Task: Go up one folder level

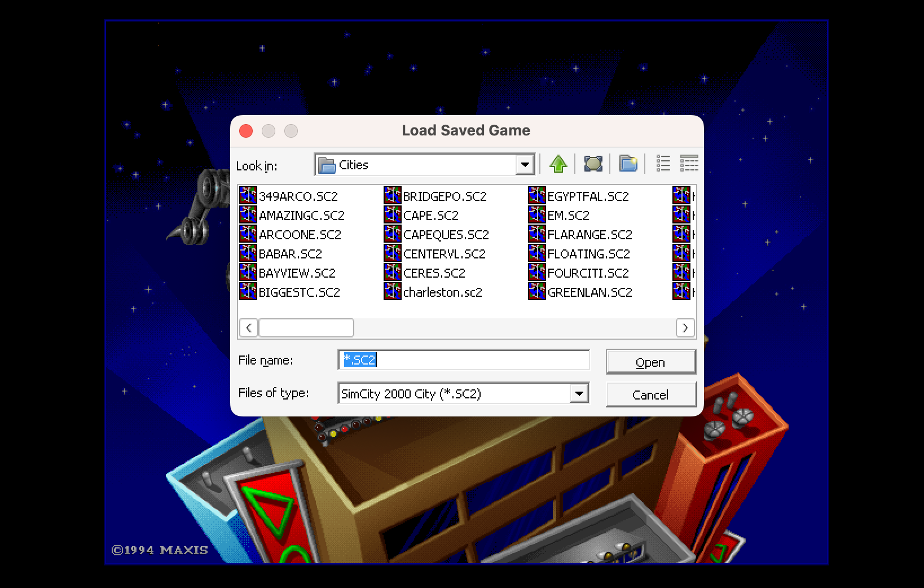Action: [x=558, y=164]
